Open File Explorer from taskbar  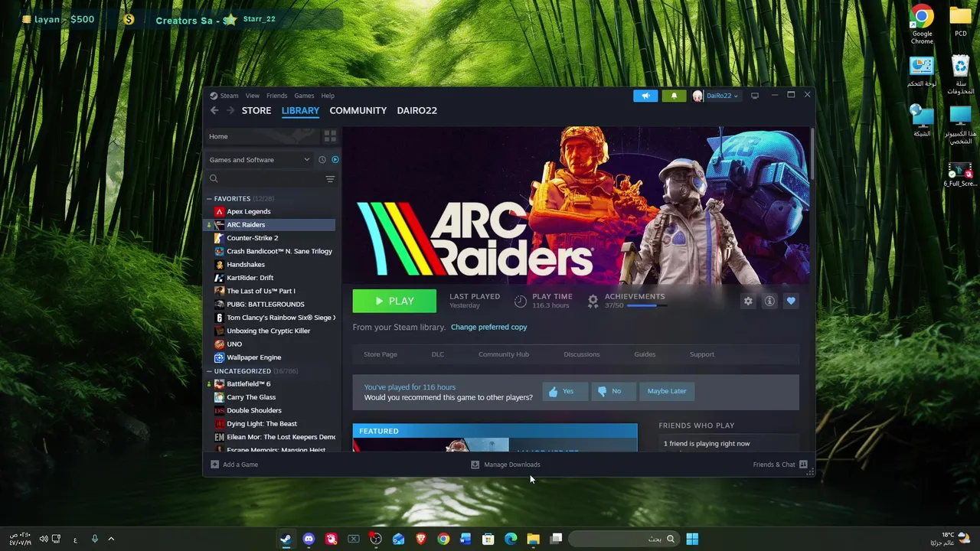click(x=533, y=539)
